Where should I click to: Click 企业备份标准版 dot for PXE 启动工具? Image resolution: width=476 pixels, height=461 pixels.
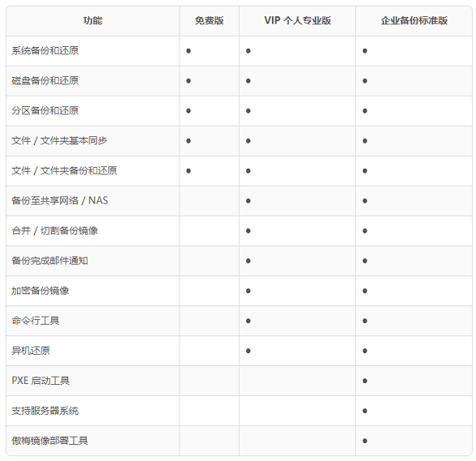tap(365, 381)
